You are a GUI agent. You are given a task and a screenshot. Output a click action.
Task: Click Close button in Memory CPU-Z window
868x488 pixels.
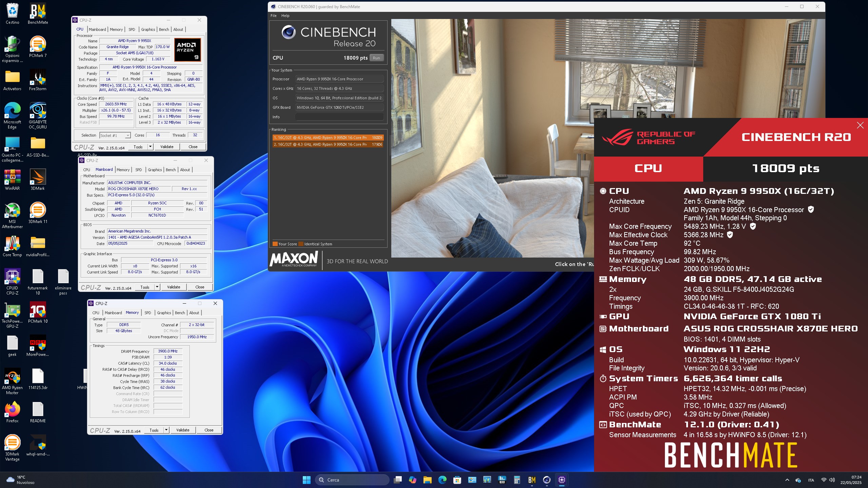point(209,430)
